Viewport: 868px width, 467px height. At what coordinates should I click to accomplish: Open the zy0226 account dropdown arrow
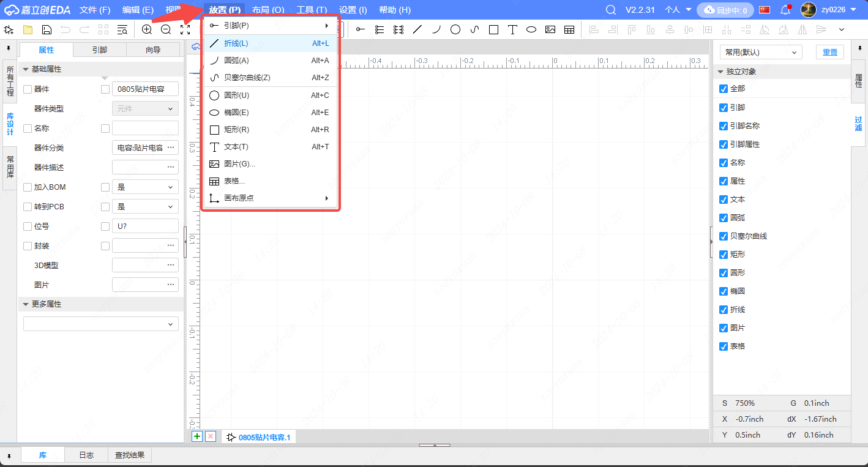pyautogui.click(x=854, y=10)
